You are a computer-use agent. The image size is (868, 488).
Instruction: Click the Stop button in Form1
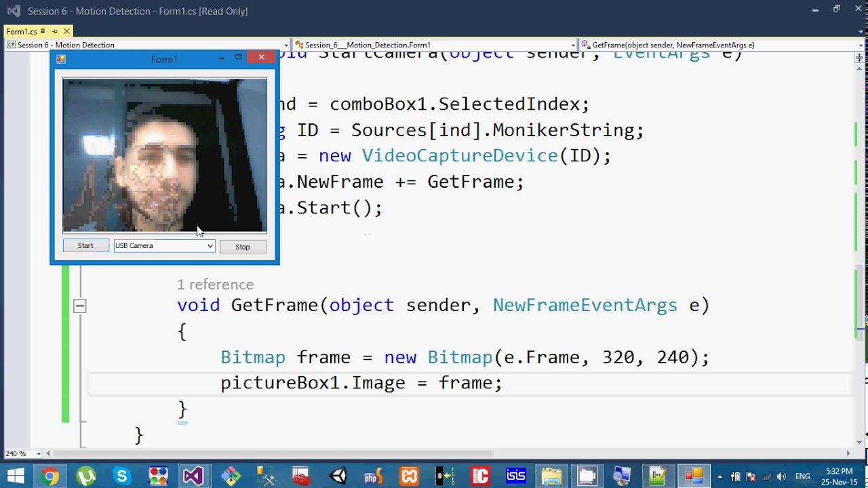tap(243, 247)
